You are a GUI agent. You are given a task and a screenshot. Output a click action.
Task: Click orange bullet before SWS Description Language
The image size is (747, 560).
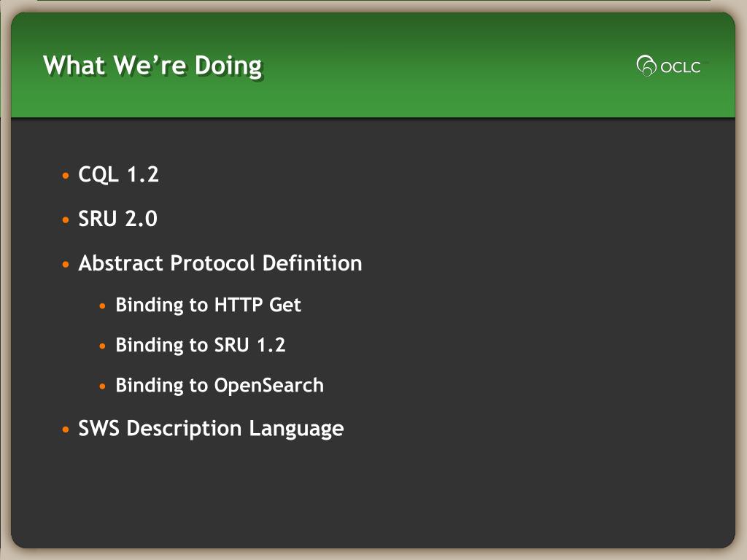[66, 429]
